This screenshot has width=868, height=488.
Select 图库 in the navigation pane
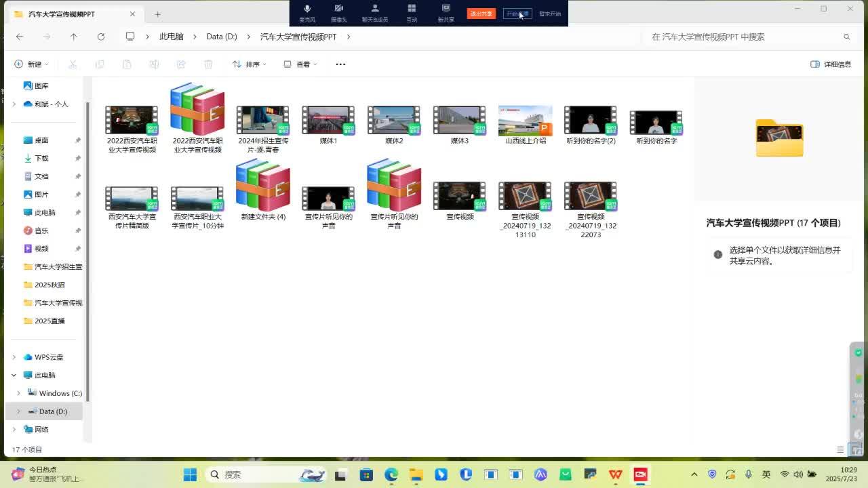pos(42,86)
